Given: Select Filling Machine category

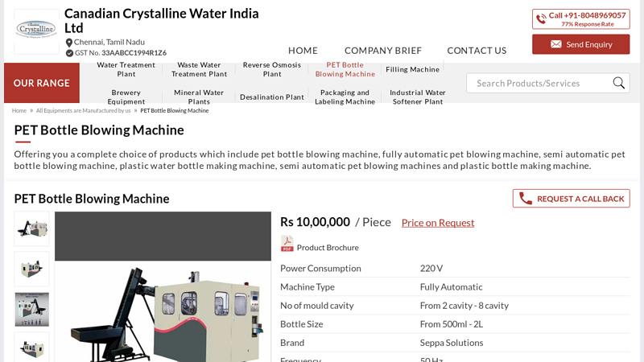Looking at the screenshot, I should point(412,69).
